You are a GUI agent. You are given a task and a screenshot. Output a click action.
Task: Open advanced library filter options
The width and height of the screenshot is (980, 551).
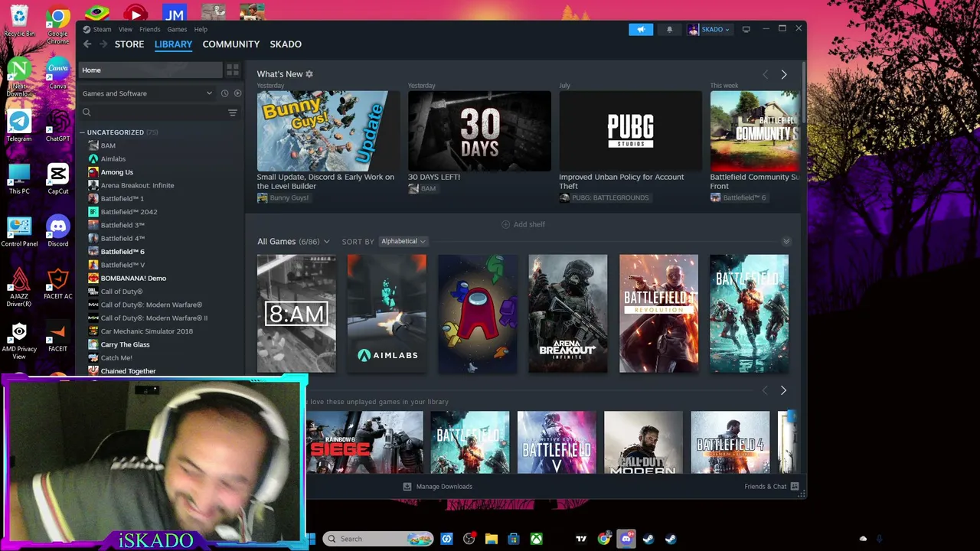[x=233, y=112]
